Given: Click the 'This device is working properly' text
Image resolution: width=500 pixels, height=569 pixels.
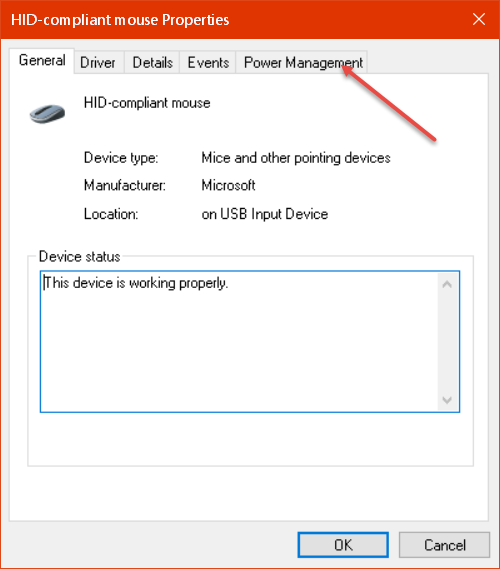Looking at the screenshot, I should click(x=136, y=283).
